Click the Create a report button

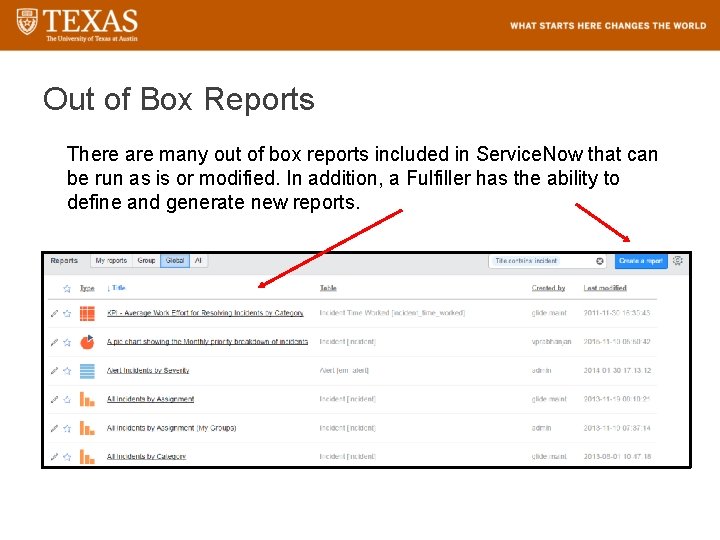pyautogui.click(x=641, y=261)
